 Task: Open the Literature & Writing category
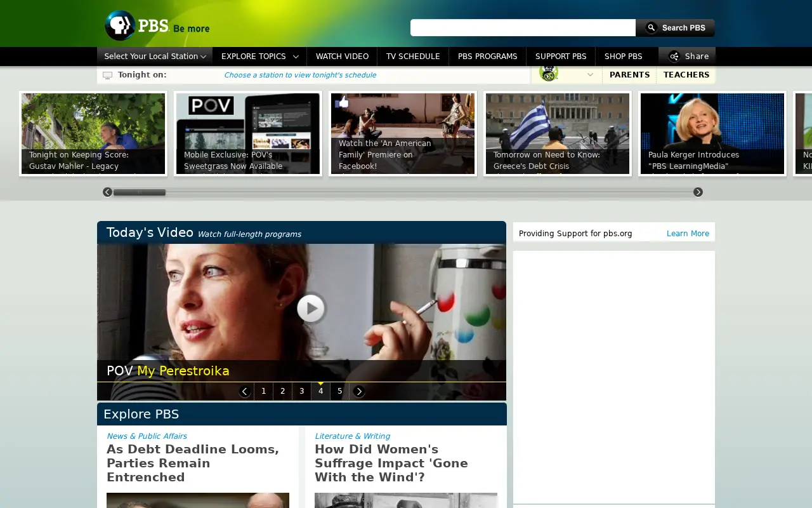[x=352, y=436]
